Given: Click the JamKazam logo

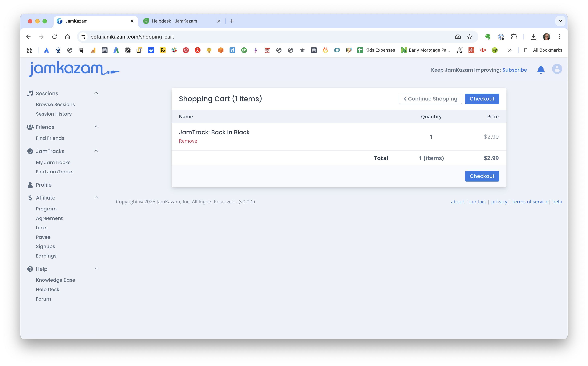Looking at the screenshot, I should coord(74,69).
